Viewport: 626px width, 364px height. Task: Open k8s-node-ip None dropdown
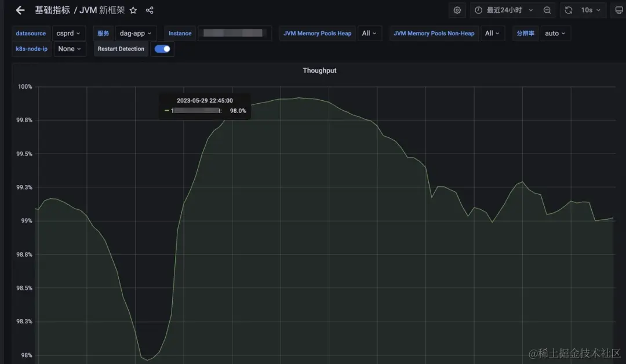pos(70,49)
